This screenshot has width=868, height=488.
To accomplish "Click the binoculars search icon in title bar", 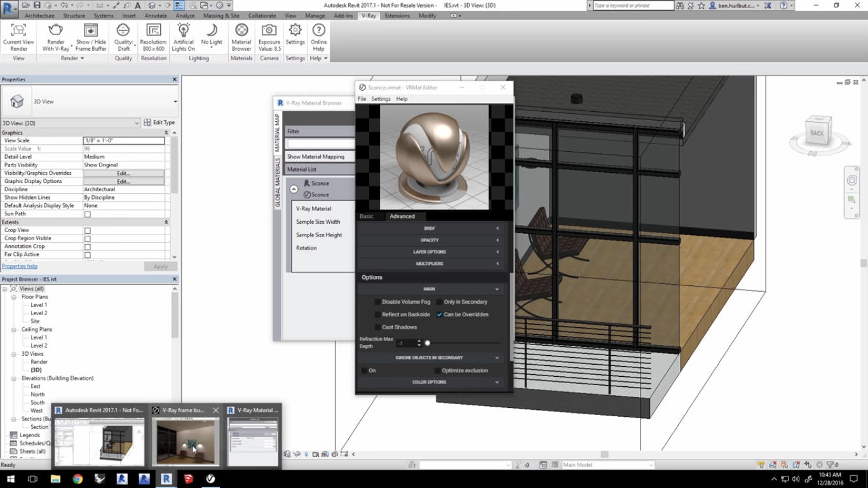I will click(x=681, y=5).
